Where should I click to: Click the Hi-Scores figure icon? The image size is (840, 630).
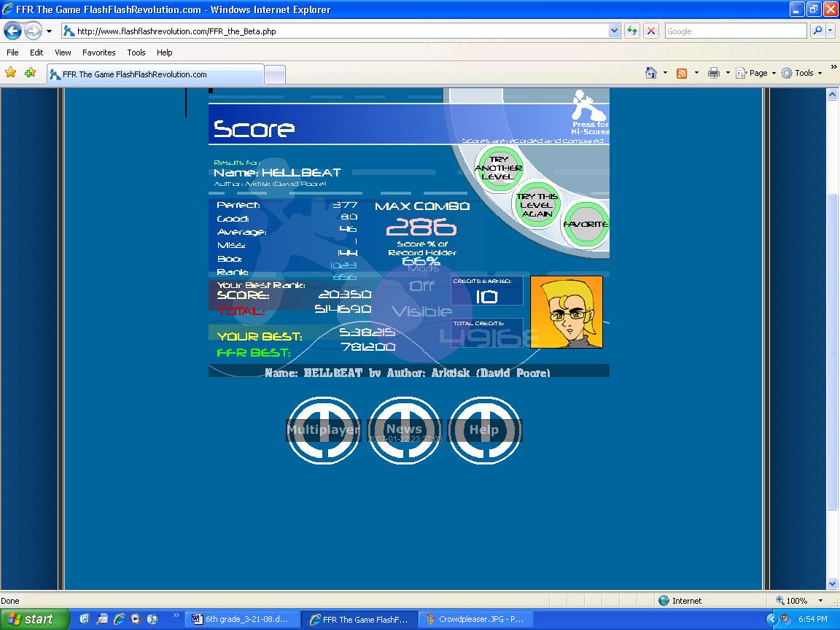pyautogui.click(x=588, y=106)
